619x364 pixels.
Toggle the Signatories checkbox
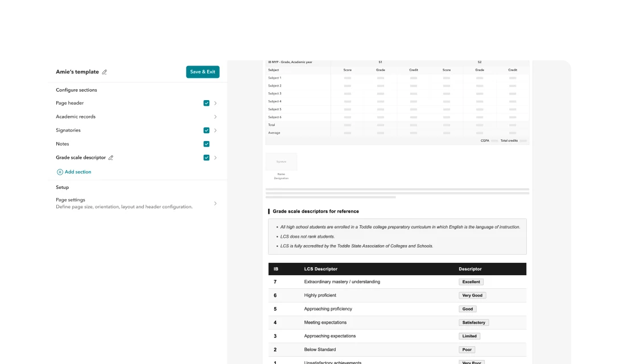(207, 130)
